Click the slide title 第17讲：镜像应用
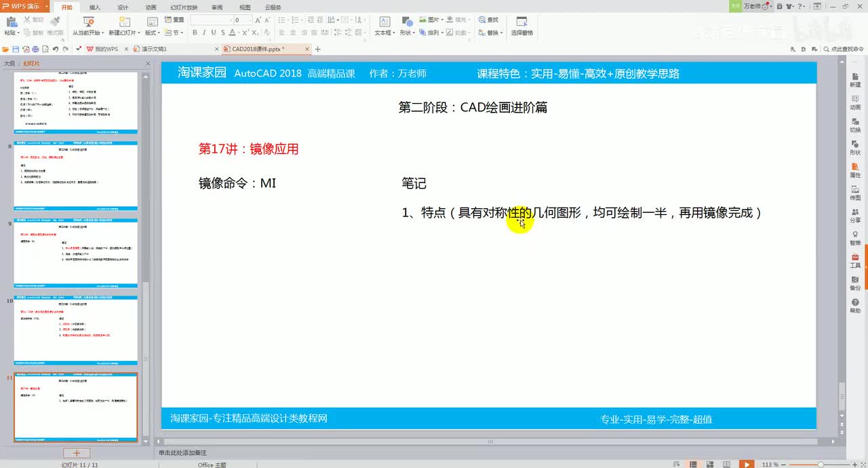This screenshot has width=868, height=468. 248,149
